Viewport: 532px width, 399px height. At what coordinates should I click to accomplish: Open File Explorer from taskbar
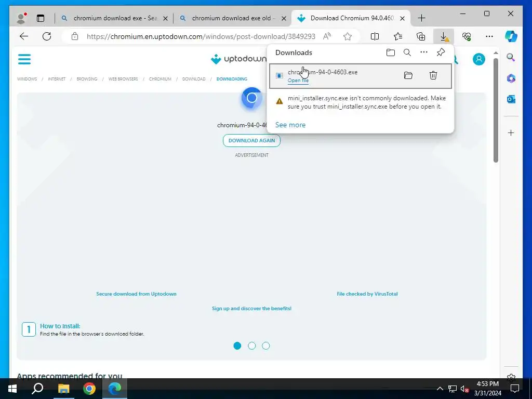[63, 389]
